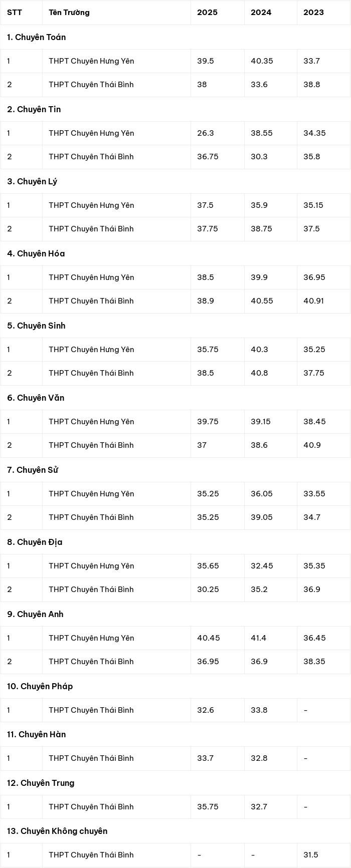The height and width of the screenshot is (868, 351).
Task: Click the 33.7 score in Chuyên Hàn
Action: (x=206, y=758)
